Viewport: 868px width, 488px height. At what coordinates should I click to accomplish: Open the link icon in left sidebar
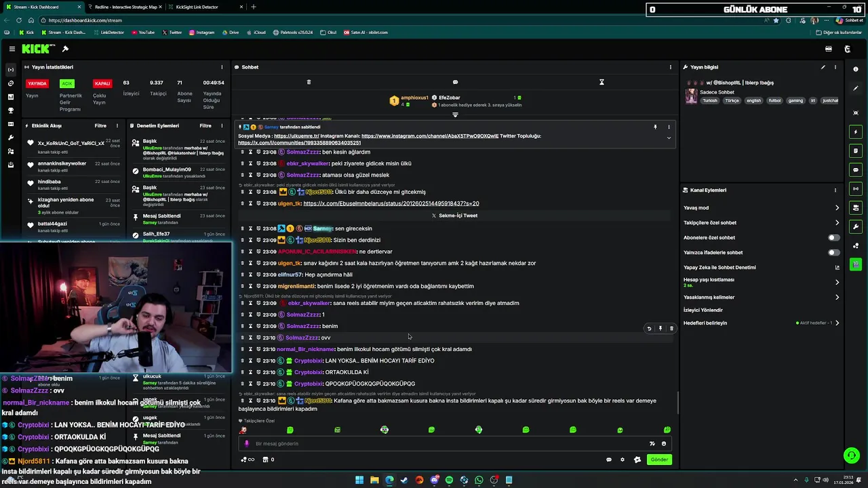(11, 83)
